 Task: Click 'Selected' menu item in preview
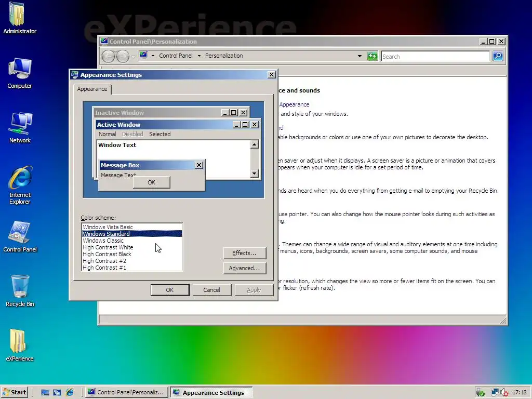[x=160, y=134]
